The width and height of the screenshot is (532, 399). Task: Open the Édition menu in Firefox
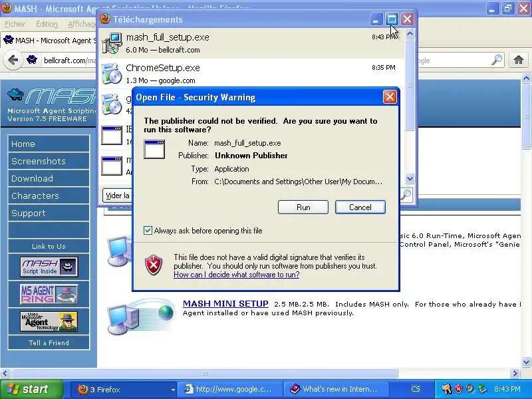(x=47, y=24)
